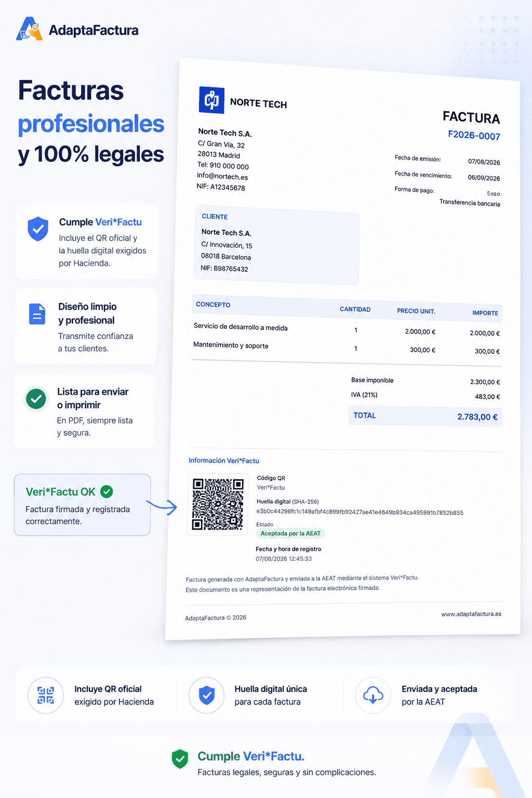Select the NIF: A12345678 line
This screenshot has width=532, height=798.
221,187
